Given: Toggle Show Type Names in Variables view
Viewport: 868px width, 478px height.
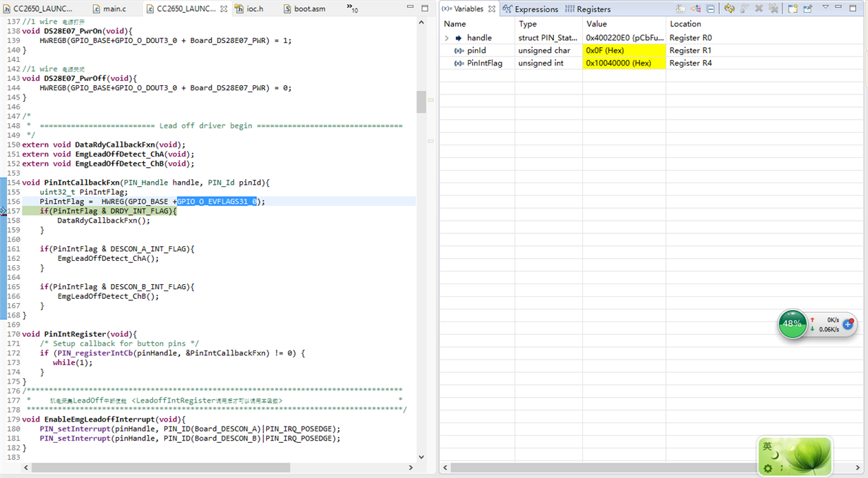Looking at the screenshot, I should click(x=680, y=8).
